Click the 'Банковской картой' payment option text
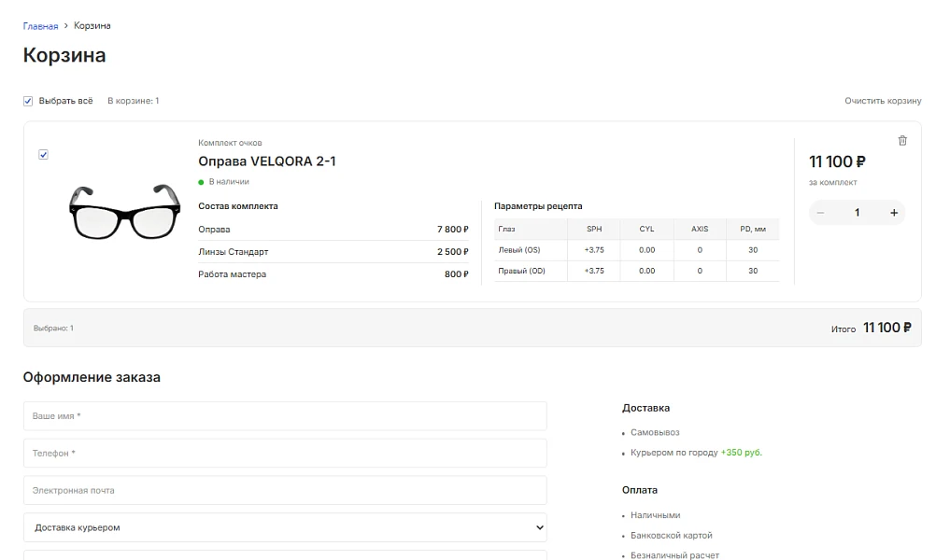The height and width of the screenshot is (560, 936). click(x=672, y=536)
